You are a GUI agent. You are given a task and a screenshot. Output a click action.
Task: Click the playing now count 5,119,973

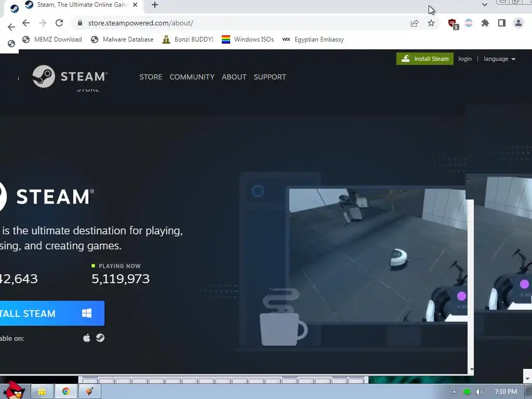pyautogui.click(x=121, y=279)
